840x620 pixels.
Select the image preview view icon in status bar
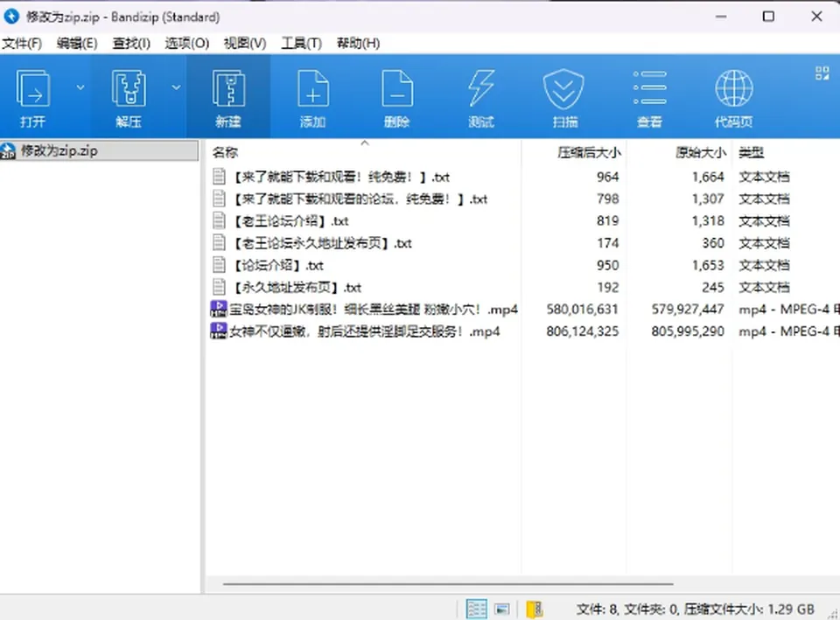[x=502, y=609]
